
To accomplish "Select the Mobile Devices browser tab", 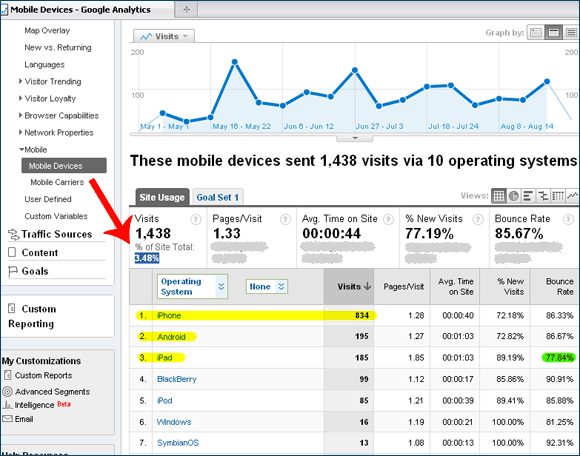I will pos(87,10).
